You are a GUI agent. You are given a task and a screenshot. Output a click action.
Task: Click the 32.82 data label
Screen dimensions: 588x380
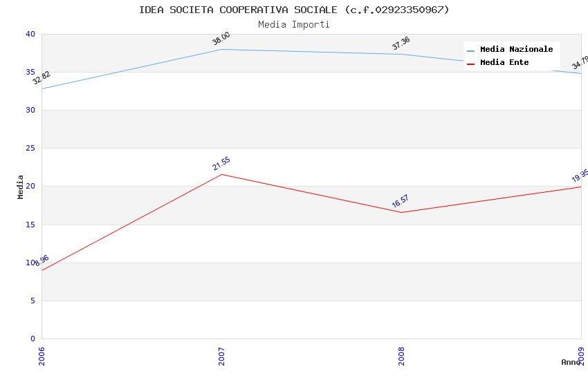(42, 78)
